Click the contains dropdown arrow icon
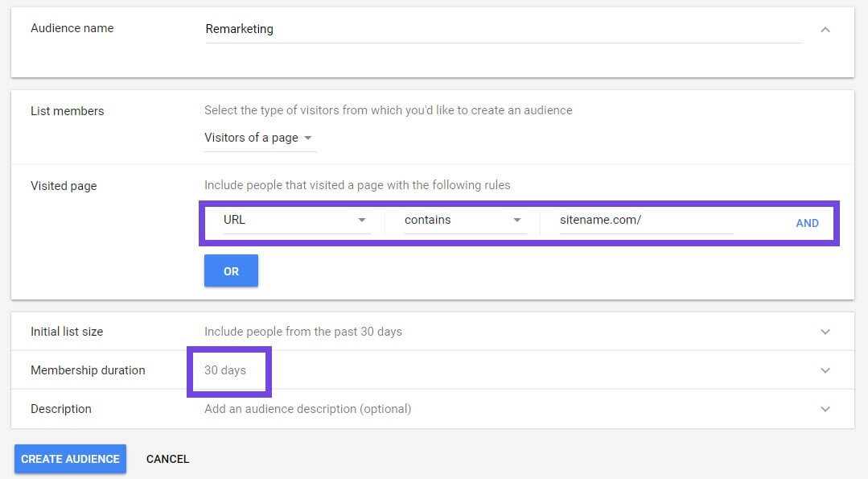 (x=517, y=221)
